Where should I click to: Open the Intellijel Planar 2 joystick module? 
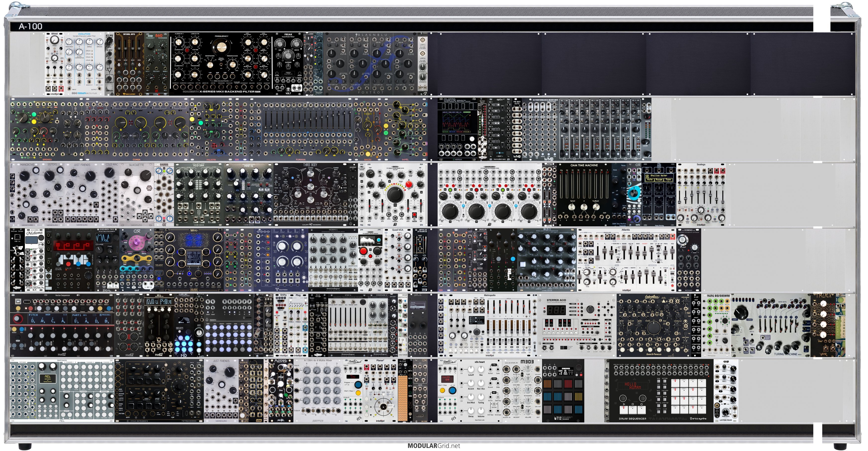(x=380, y=391)
